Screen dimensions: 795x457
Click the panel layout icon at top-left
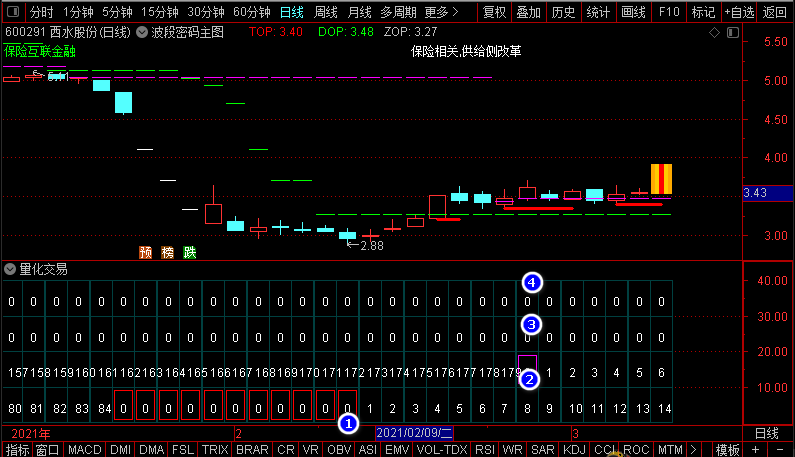click(x=13, y=11)
